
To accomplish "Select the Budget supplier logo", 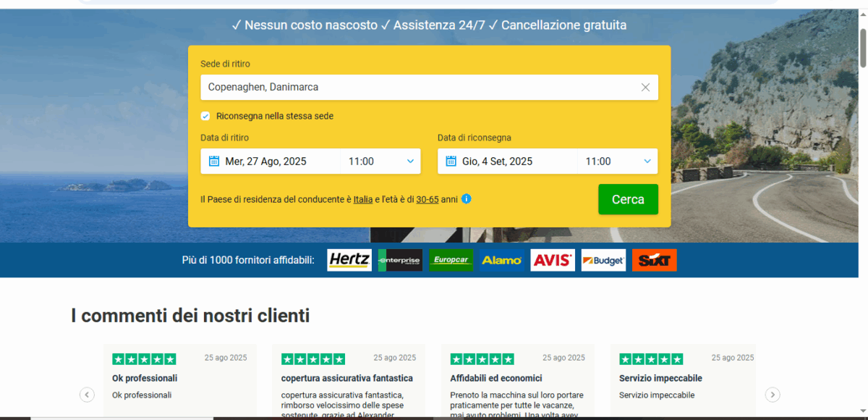I will [x=603, y=259].
